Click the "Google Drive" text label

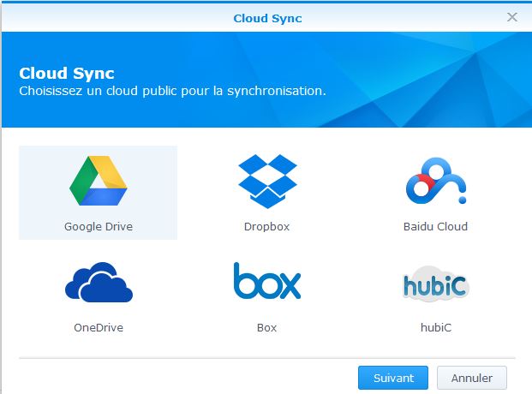pyautogui.click(x=98, y=227)
